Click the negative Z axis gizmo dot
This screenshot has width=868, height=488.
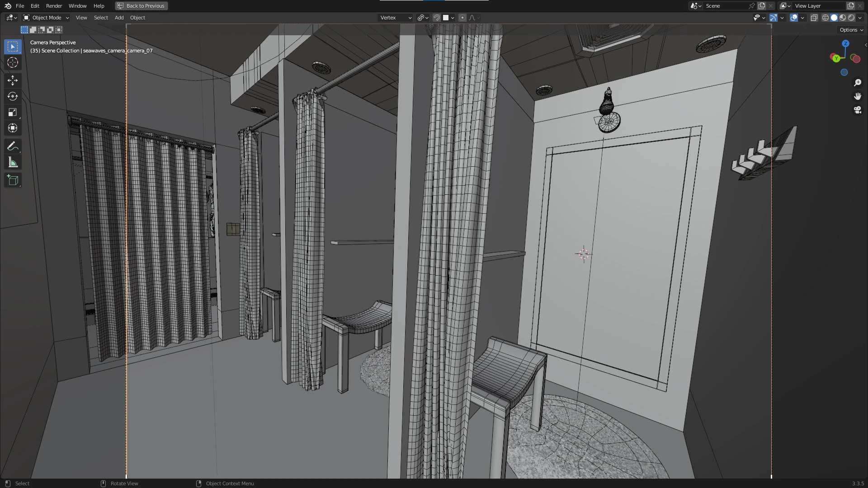tap(844, 72)
